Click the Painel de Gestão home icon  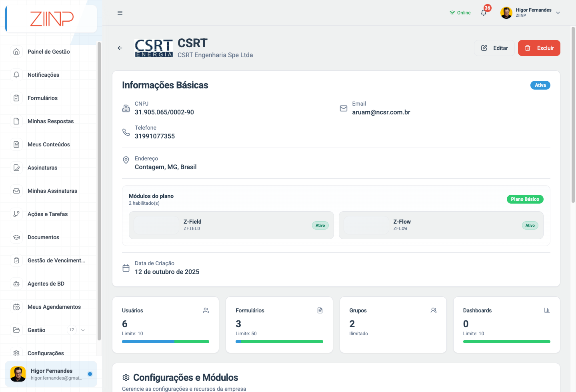point(16,52)
